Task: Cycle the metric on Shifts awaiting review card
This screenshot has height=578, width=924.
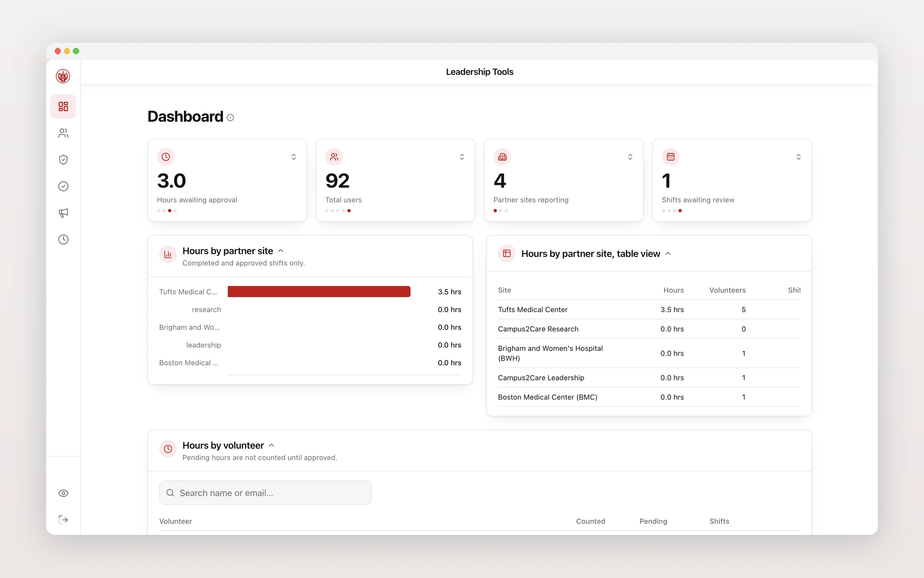Action: (x=798, y=157)
